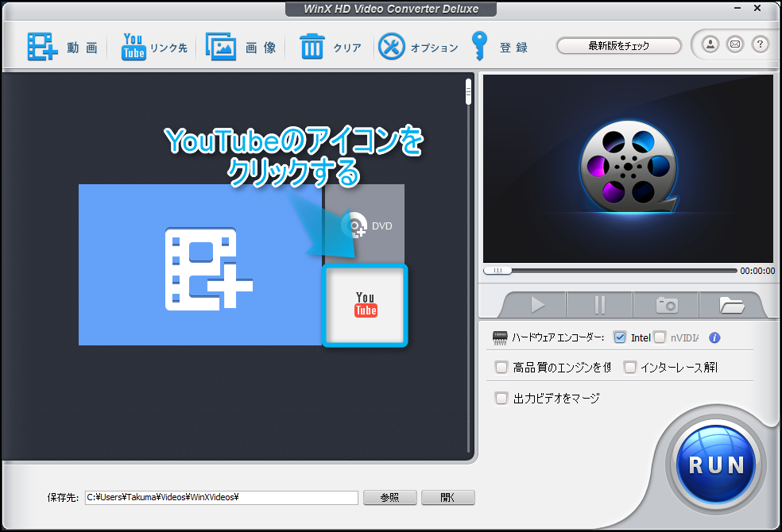
Task: Disable the Intel hardware encoder checkbox
Action: (621, 337)
